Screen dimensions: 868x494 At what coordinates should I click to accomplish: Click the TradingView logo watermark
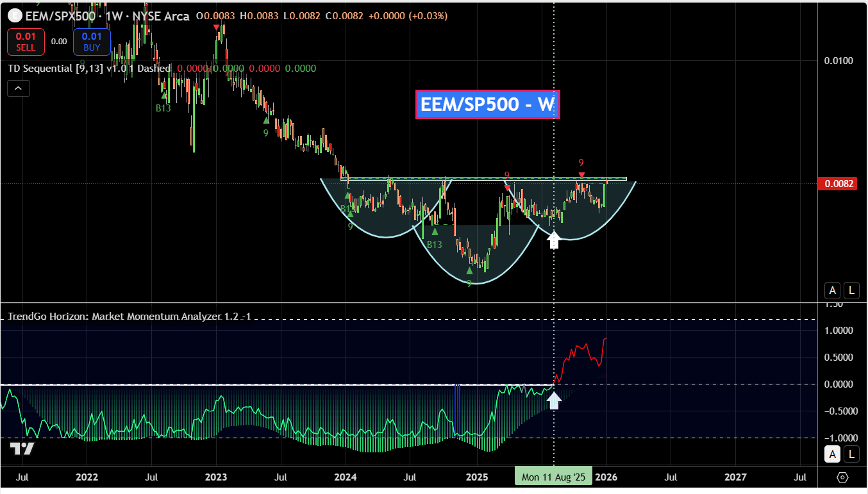(x=22, y=449)
